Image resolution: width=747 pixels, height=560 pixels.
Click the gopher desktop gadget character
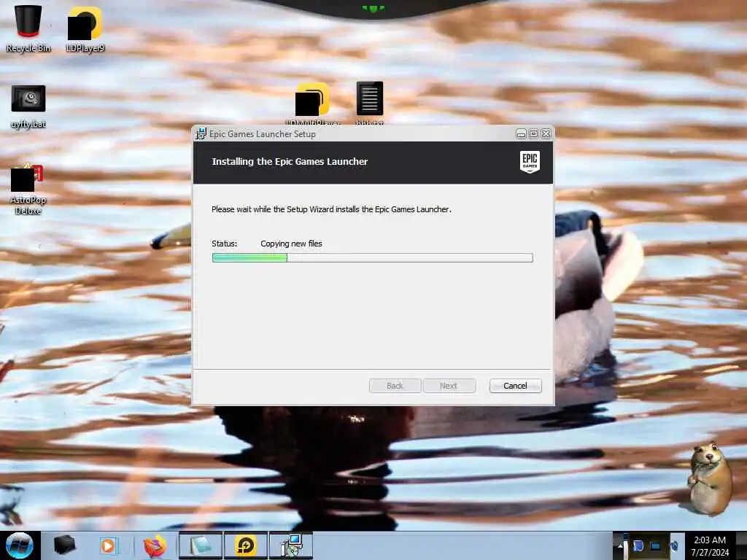(x=710, y=478)
